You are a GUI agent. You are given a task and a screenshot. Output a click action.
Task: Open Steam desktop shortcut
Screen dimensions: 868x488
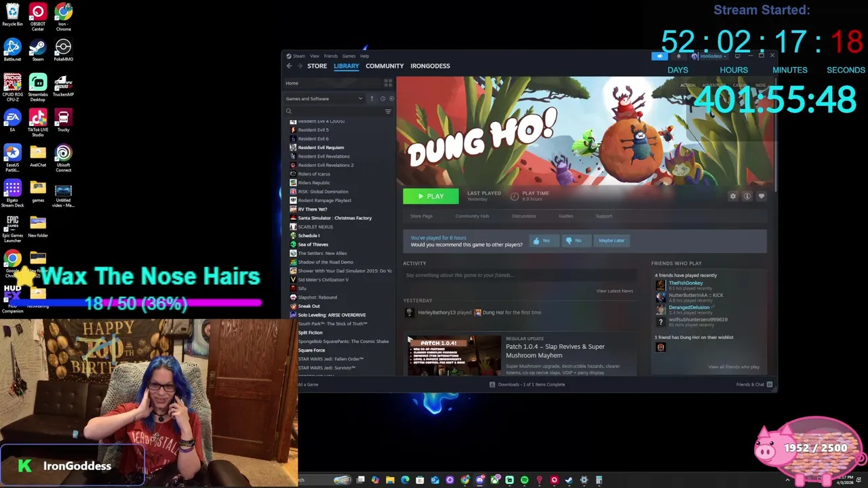pos(38,49)
